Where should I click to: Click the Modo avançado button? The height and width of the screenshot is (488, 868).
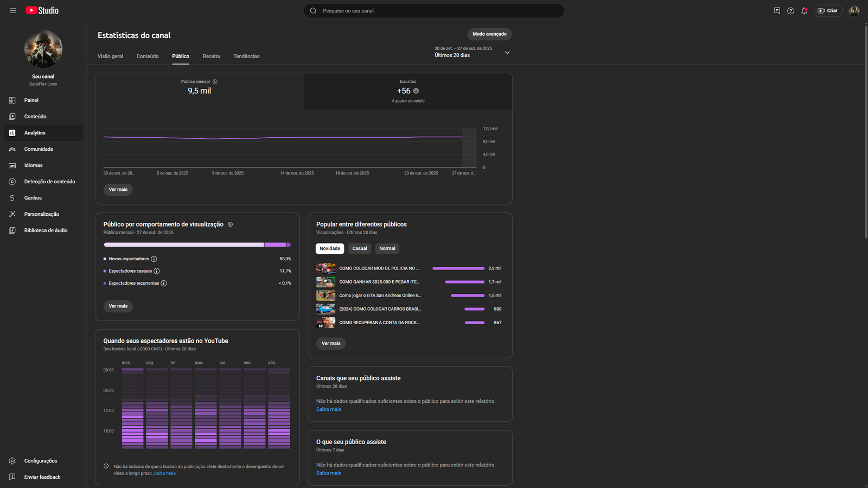[489, 34]
